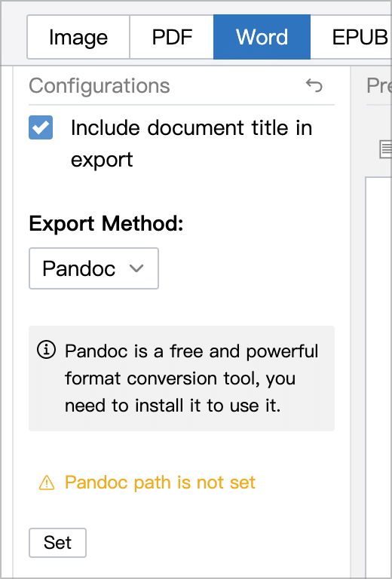Click the gray Pandoc information message box
This screenshot has height=579, width=392.
pos(182,378)
